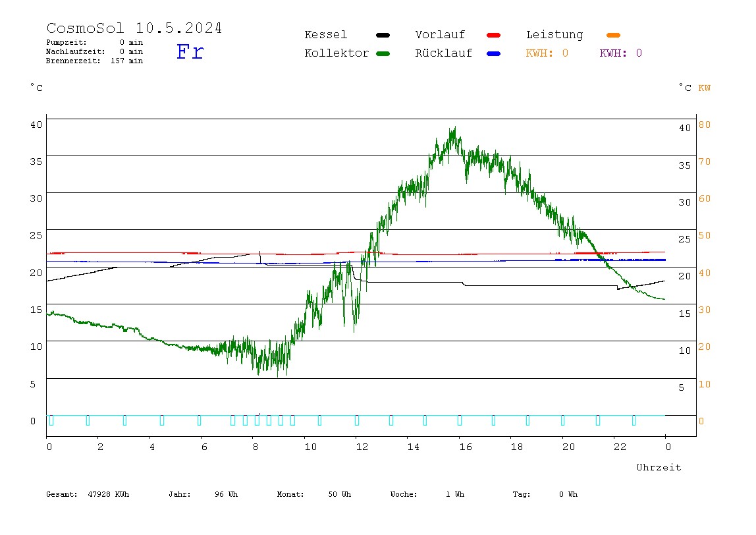Click the '1 Wh' weekly value
This screenshot has width=756, height=535.
click(x=454, y=494)
